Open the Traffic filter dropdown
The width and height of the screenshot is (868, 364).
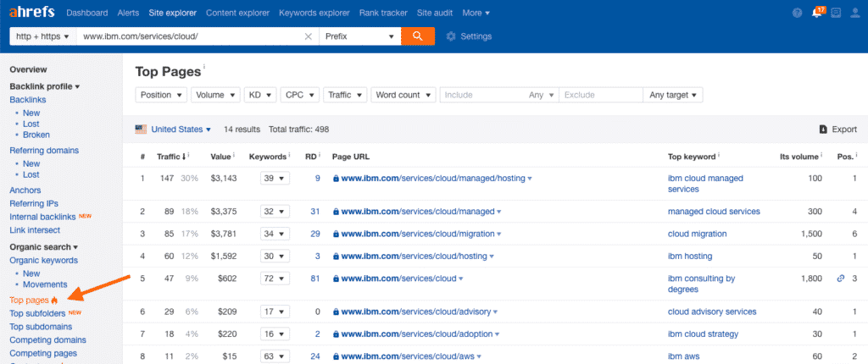[345, 95]
